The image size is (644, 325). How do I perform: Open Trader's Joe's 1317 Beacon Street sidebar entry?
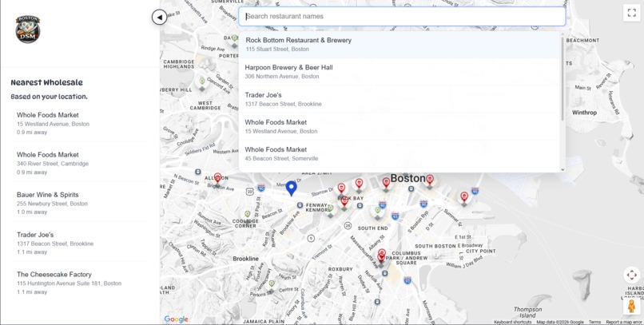tap(80, 243)
